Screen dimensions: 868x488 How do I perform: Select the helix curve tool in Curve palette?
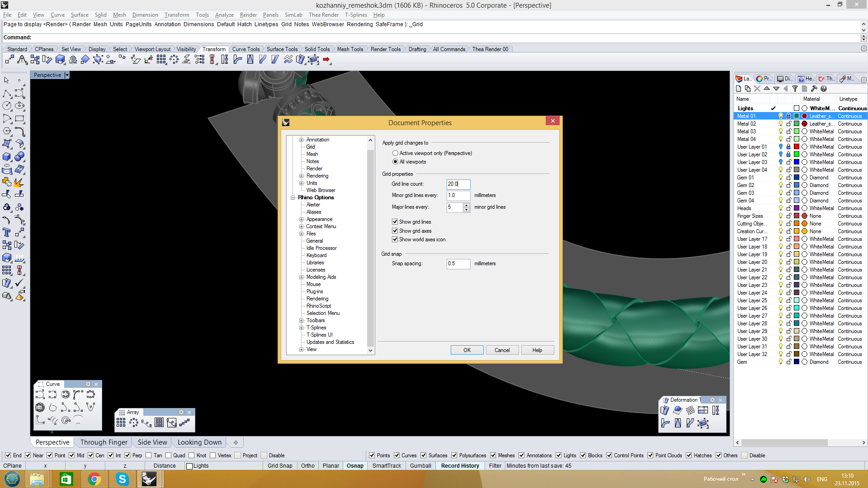(x=52, y=420)
